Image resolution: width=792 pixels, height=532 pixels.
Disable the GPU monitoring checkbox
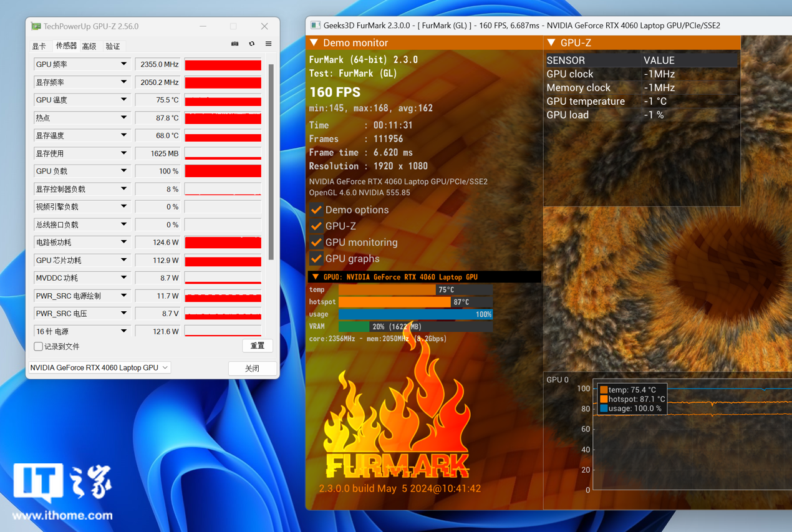316,243
